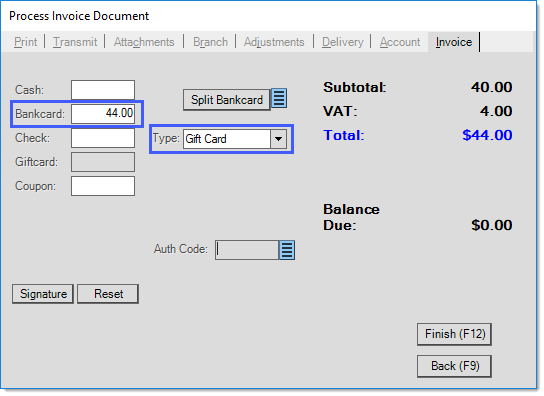Select the Delivery tab
544x396 pixels.
tap(343, 42)
